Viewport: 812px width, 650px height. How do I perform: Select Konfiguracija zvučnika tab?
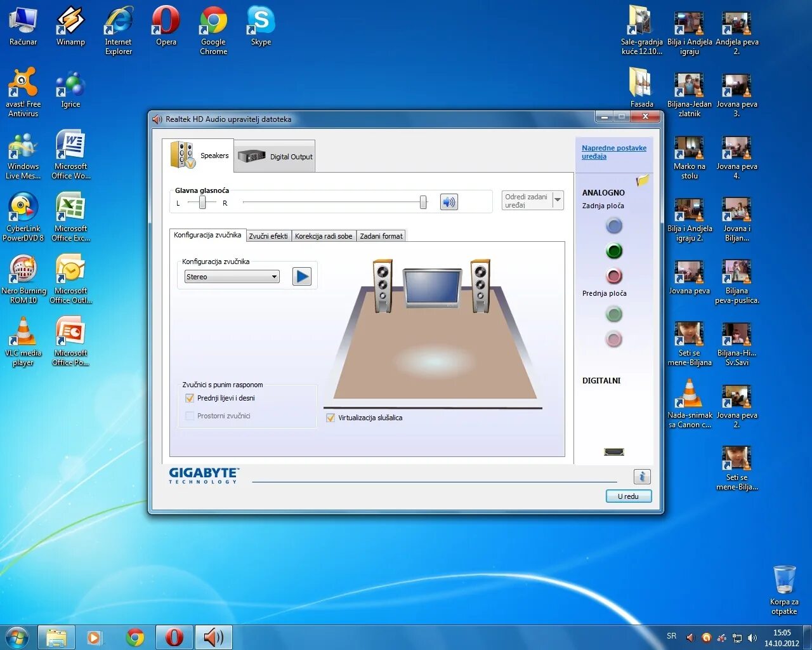(207, 235)
